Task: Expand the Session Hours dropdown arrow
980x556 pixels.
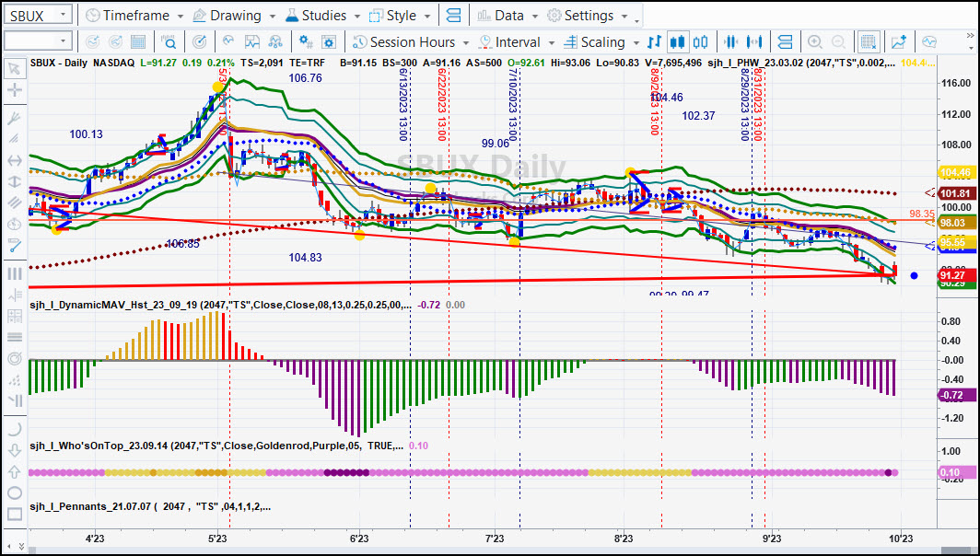Action: click(466, 42)
